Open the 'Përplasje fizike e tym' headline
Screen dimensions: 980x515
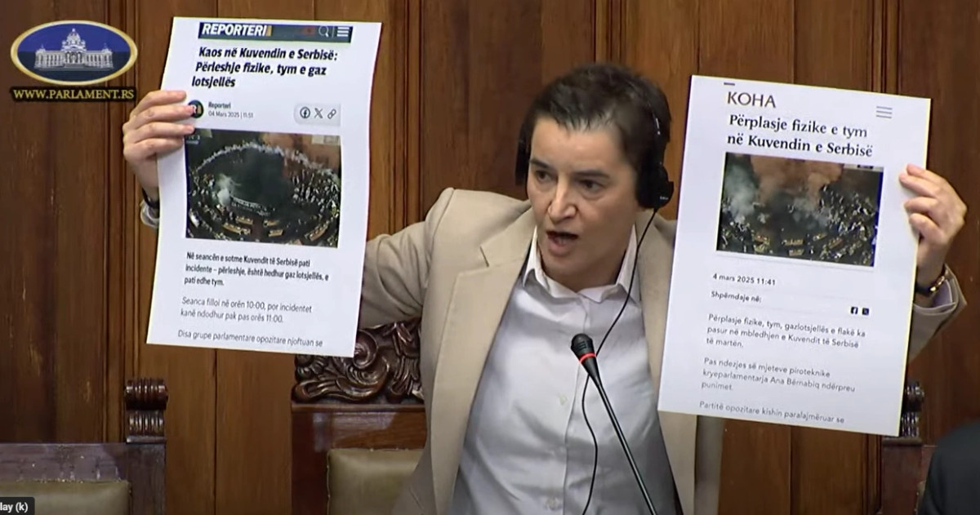point(799,137)
